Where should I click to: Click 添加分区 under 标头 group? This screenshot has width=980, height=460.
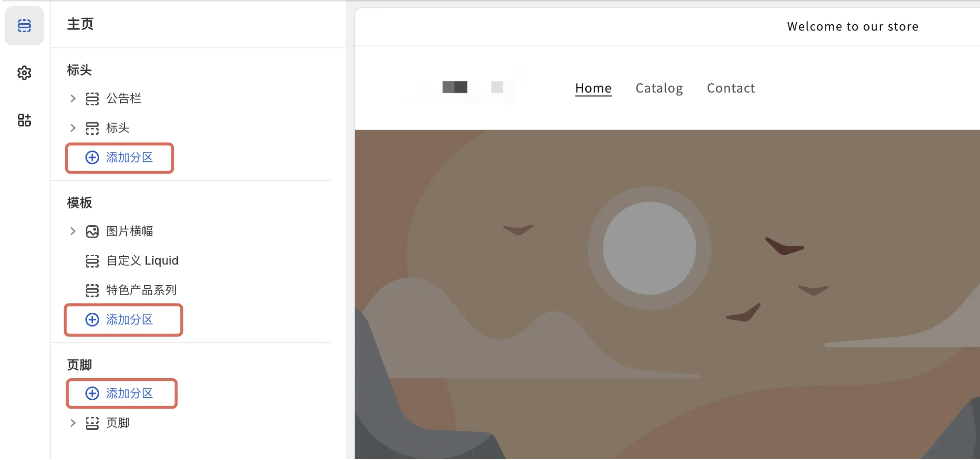120,158
